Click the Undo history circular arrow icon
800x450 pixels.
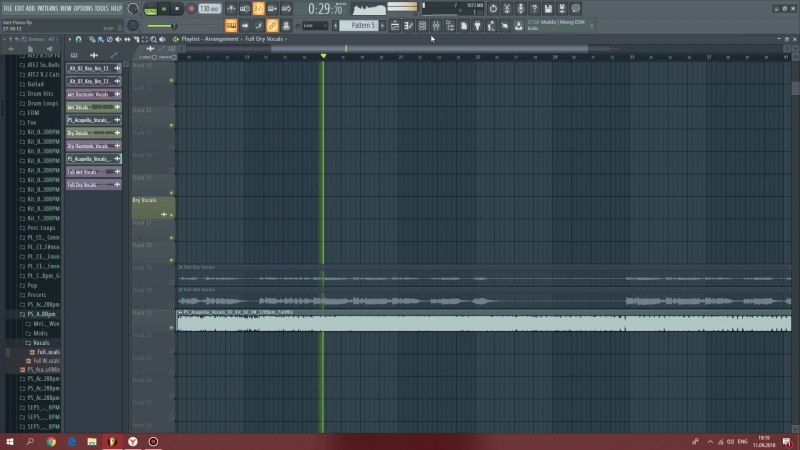click(x=493, y=9)
